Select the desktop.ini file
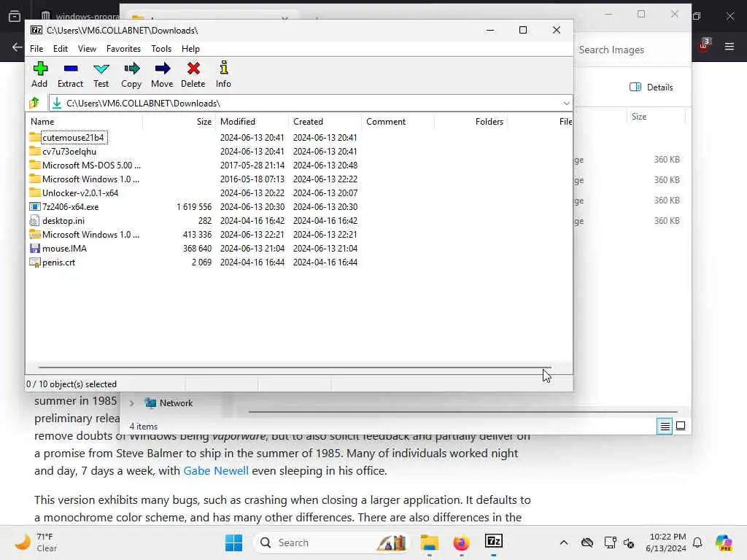The image size is (747, 560). pos(63,220)
